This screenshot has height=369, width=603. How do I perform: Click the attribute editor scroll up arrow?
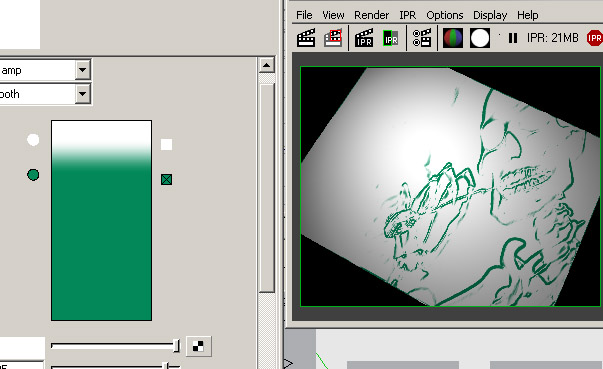point(266,65)
